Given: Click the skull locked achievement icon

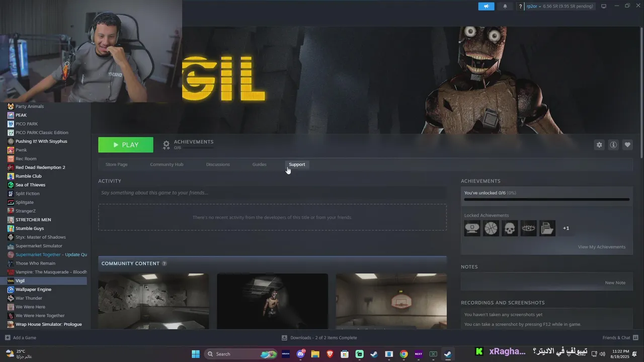Looking at the screenshot, I should coord(510,228).
